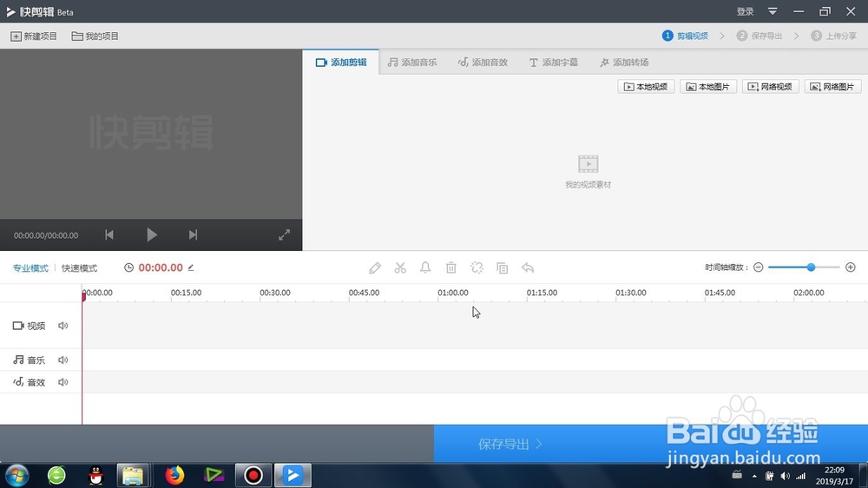This screenshot has height=488, width=868.
Task: Open the 添加音效 tab
Action: coord(483,62)
